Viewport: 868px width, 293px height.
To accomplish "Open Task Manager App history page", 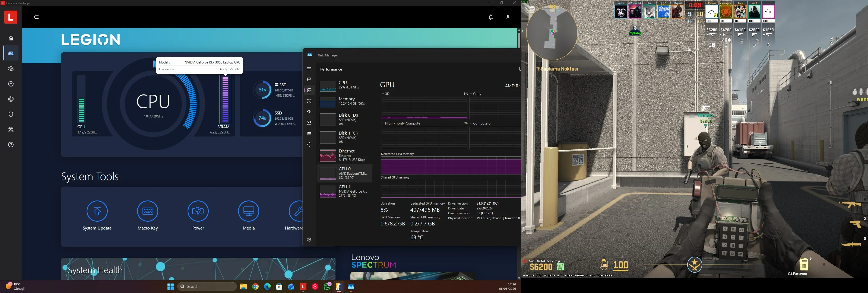I will click(x=309, y=101).
